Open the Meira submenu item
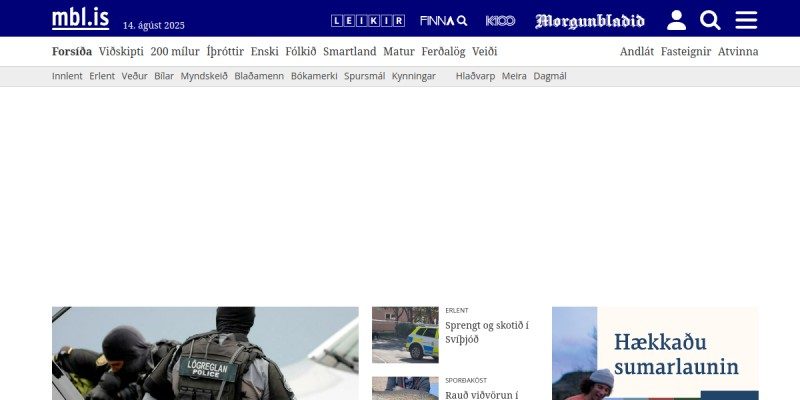 514,76
